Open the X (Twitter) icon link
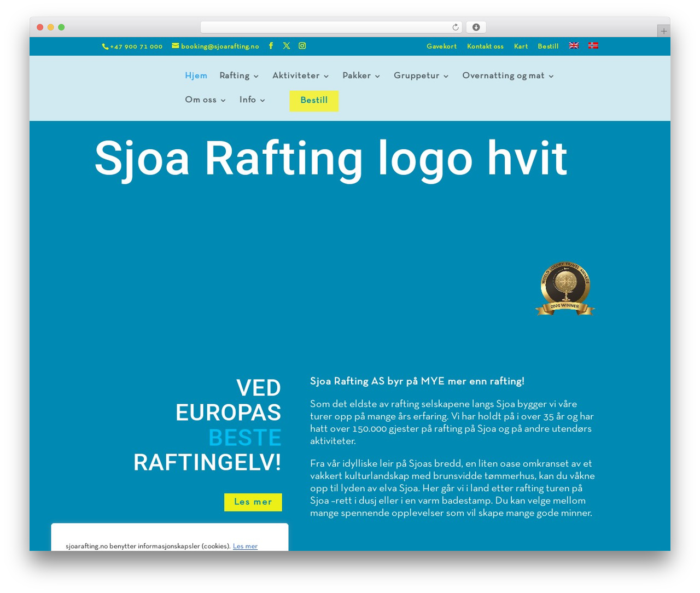Image resolution: width=700 pixels, height=593 pixels. (x=287, y=46)
